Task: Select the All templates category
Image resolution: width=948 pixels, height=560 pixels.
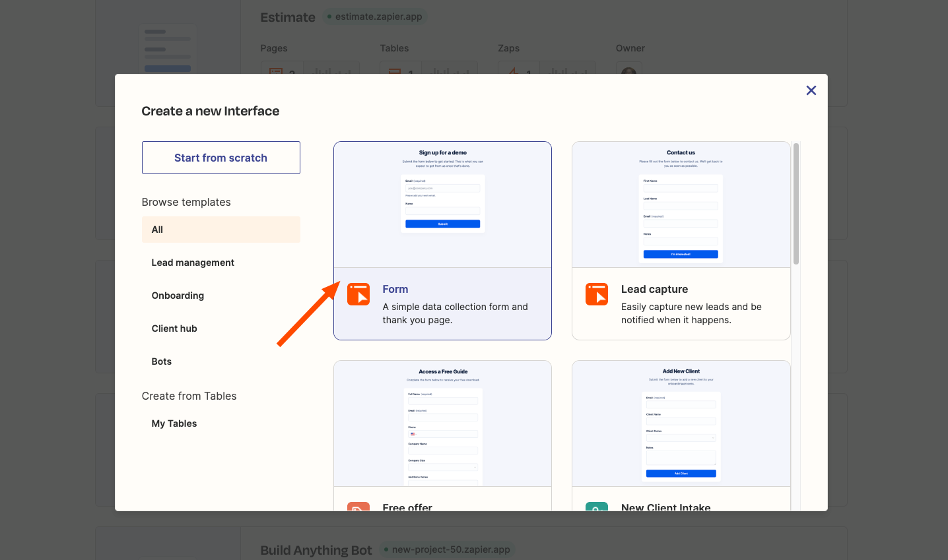Action: 221,230
